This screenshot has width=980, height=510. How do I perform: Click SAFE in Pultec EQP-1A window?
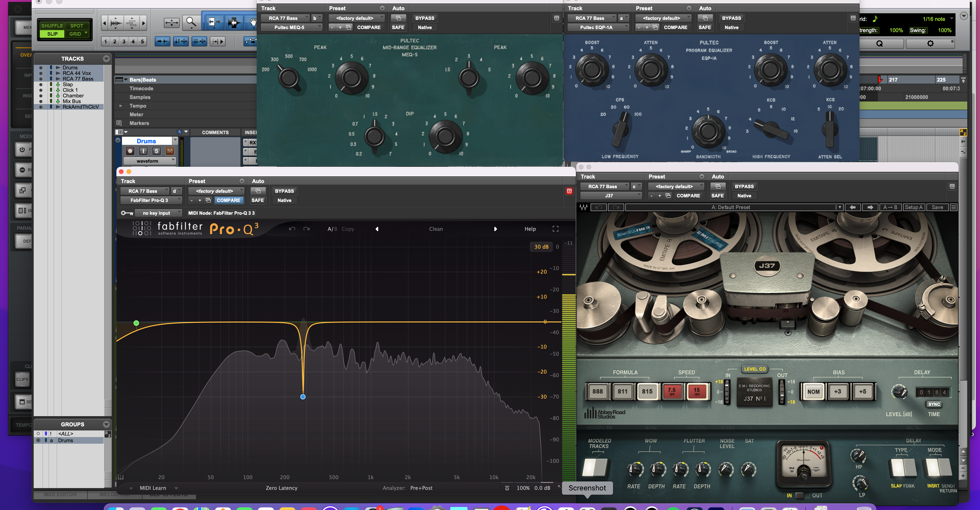(x=705, y=27)
